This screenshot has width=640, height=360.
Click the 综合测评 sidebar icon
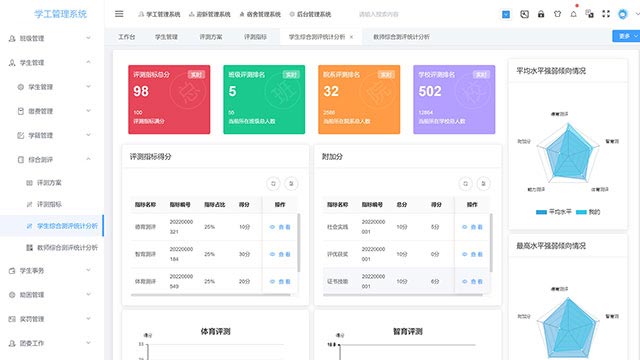[21, 160]
